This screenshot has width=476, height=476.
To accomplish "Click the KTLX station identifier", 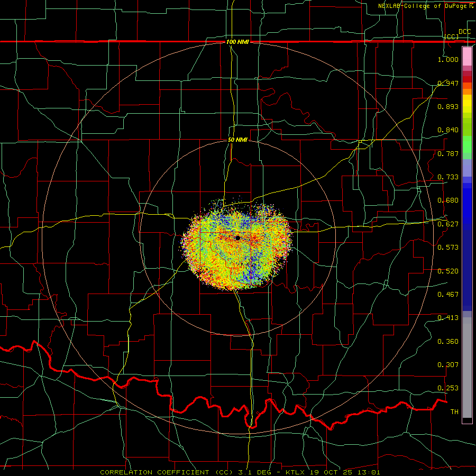I will coord(296,472).
